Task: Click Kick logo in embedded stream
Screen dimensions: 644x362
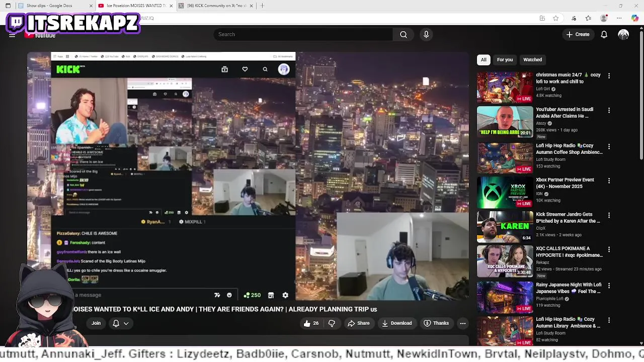Action: [x=68, y=69]
